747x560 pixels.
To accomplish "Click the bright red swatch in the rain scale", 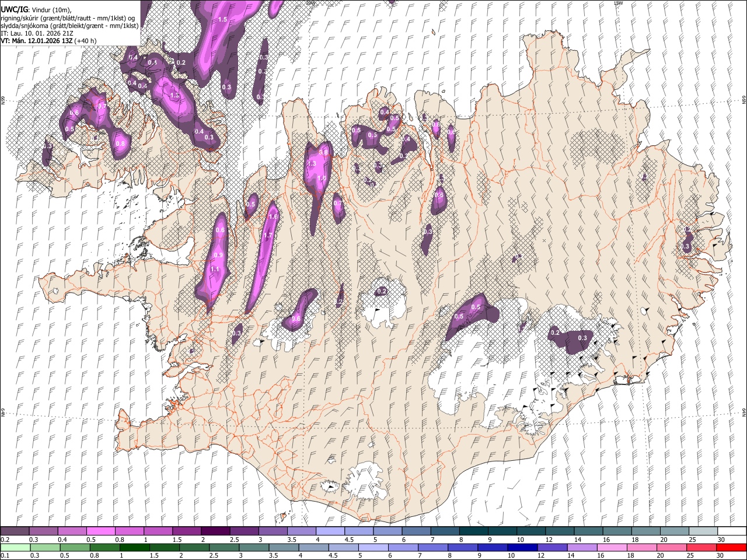I will point(731,547).
